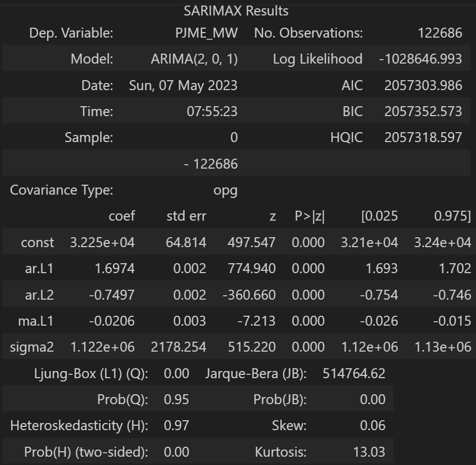The image size is (476, 465).
Task: Click the std err column header
Action: coord(186,216)
